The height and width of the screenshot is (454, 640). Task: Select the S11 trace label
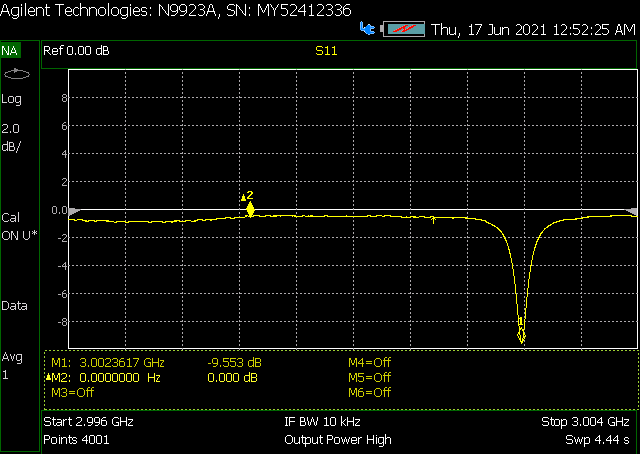point(326,50)
